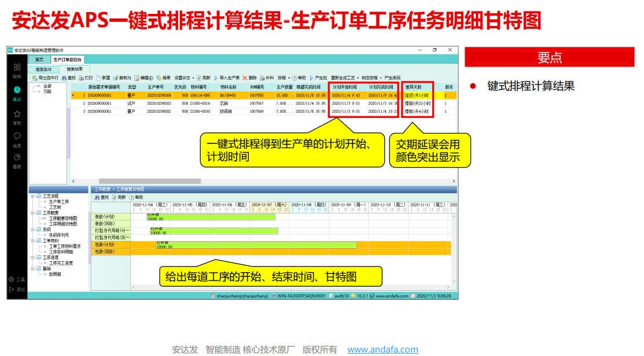Collapse the 工单物料 tree folder
644x356 pixels.
coord(32,241)
